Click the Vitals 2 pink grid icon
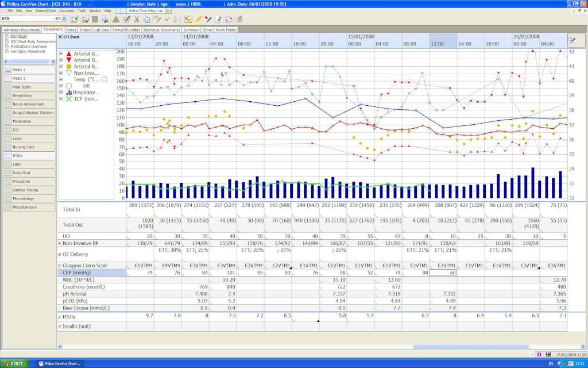588x368 pixels. pos(8,78)
